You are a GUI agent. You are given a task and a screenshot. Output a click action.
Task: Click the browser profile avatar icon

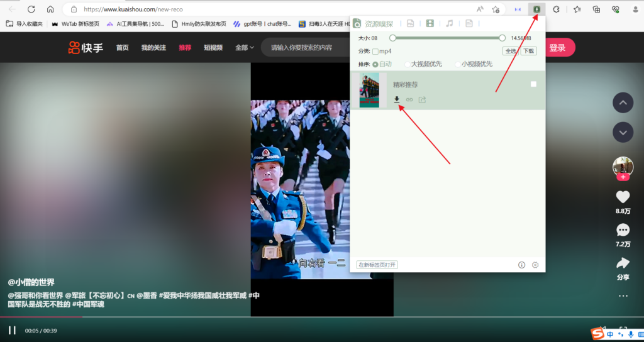tap(635, 9)
